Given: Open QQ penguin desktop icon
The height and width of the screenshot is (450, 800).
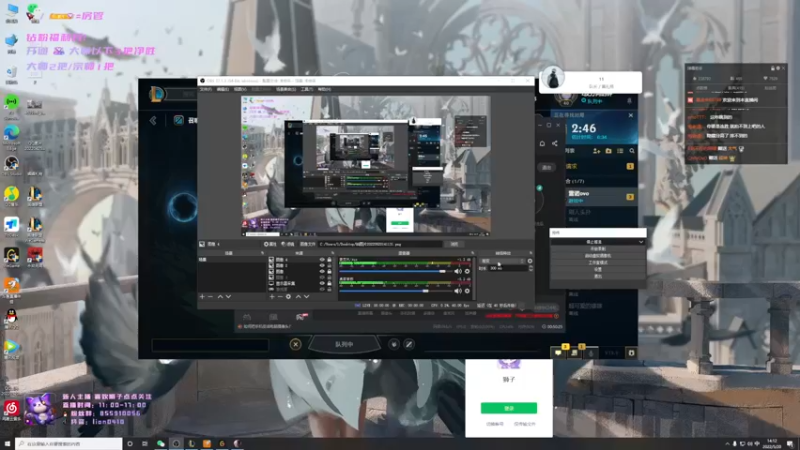Looking at the screenshot, I should pyautogui.click(x=11, y=316).
